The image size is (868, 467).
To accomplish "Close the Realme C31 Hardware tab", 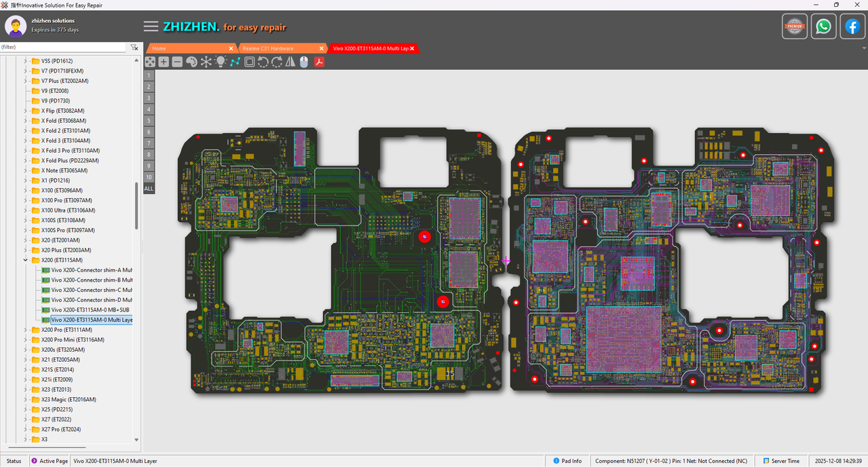I will tap(322, 48).
